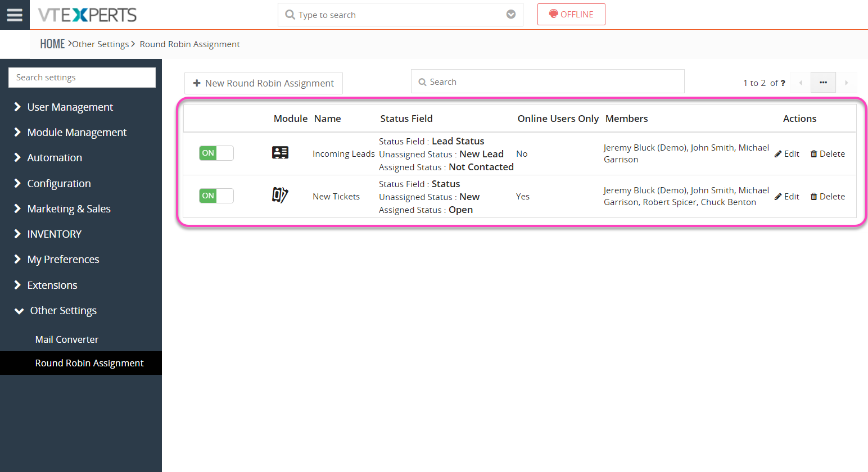Edit New Tickets assignment
This screenshot has width=868, height=472.
787,197
